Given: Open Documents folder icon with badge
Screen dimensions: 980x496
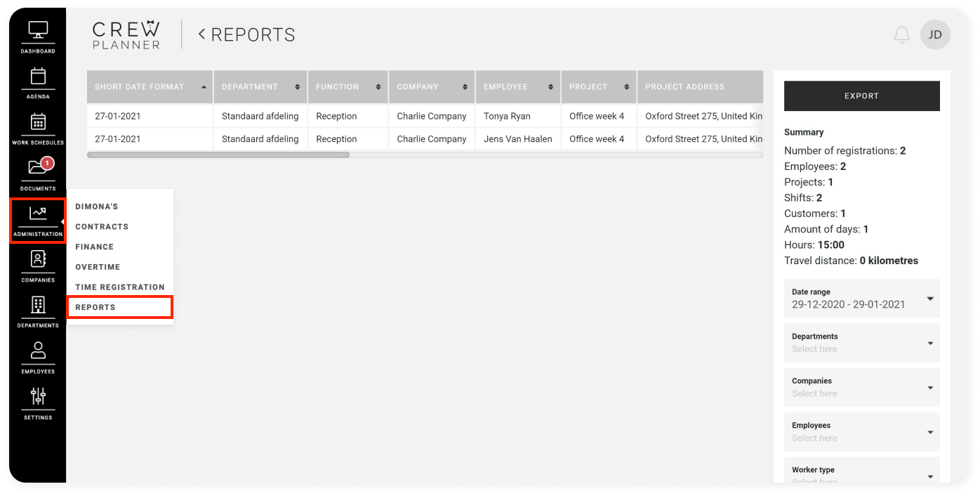Looking at the screenshot, I should click(38, 174).
